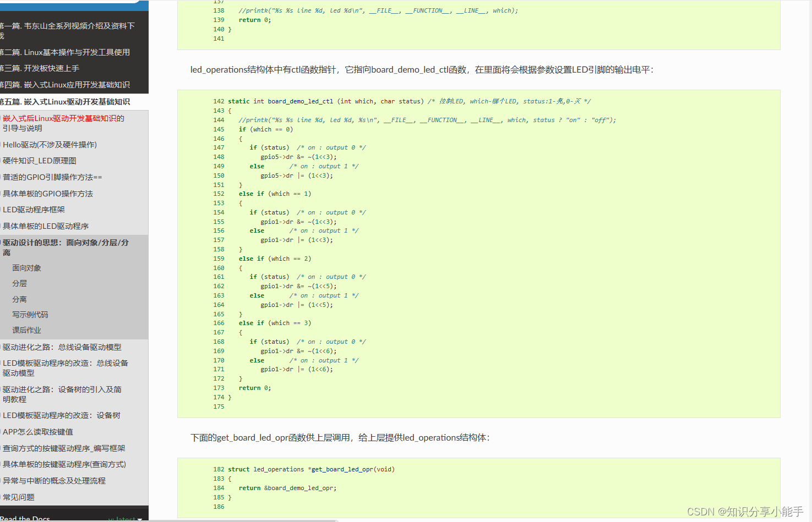The height and width of the screenshot is (522, 812).
Task: Open LED模板驱动程序的改造：总线设备驱动模型 page
Action: coord(66,368)
